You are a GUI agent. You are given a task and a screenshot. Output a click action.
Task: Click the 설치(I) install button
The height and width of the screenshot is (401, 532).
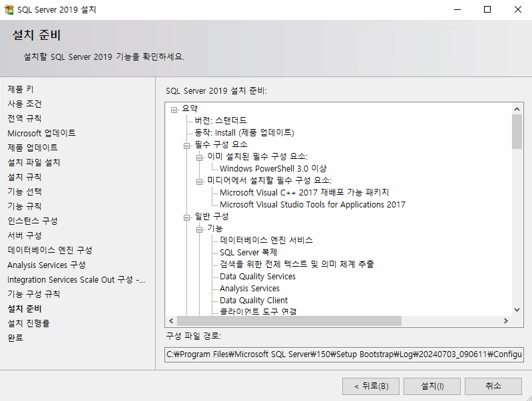[x=432, y=386]
